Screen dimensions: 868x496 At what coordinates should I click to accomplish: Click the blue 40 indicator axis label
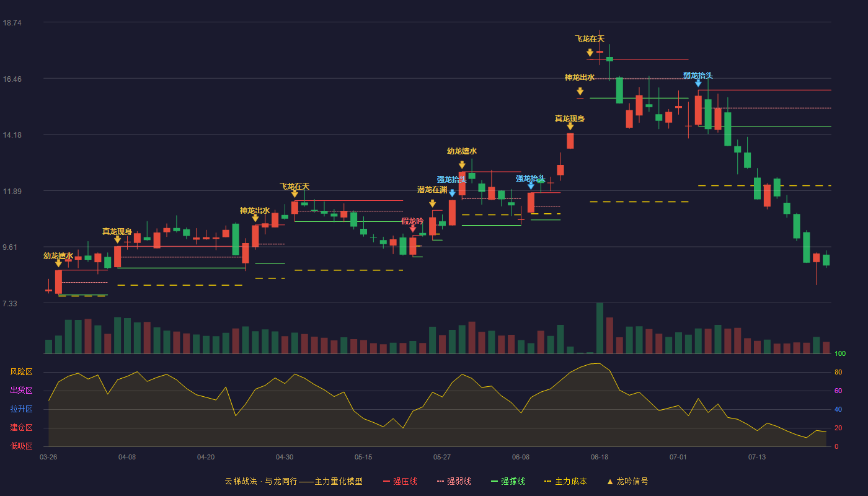(838, 409)
